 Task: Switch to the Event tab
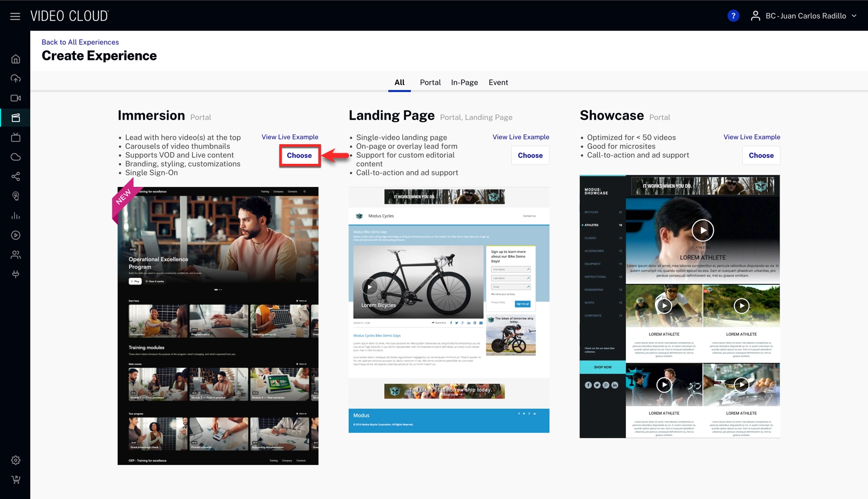(498, 82)
